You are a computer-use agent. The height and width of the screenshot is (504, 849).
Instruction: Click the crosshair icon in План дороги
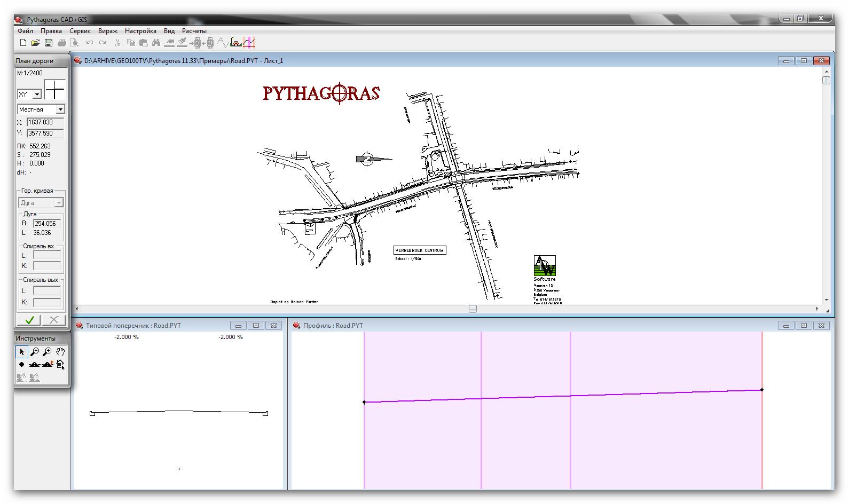pyautogui.click(x=54, y=90)
